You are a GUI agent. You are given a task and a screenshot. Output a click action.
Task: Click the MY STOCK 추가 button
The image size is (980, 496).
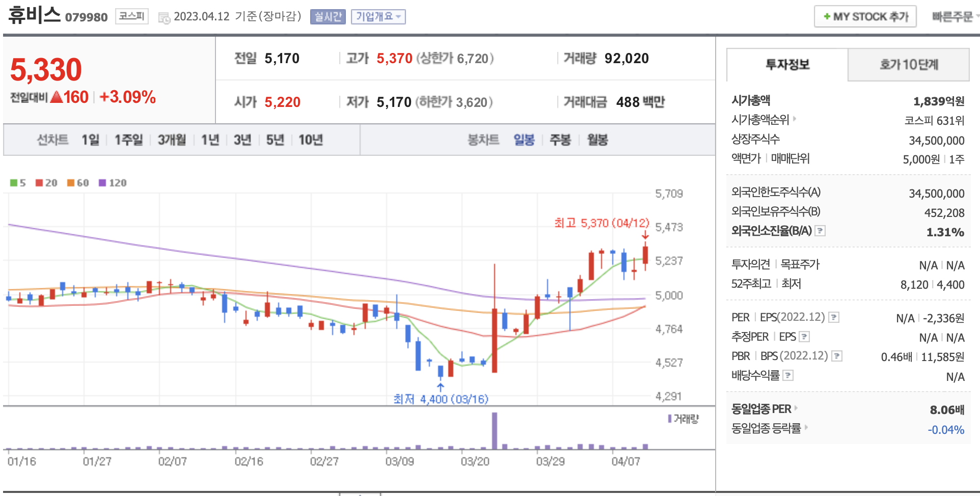(865, 17)
